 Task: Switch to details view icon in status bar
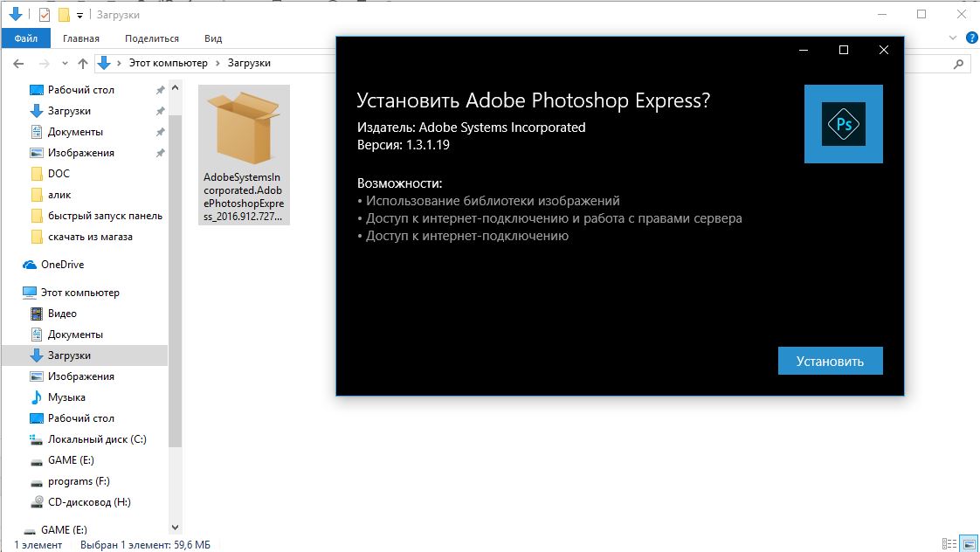949,544
